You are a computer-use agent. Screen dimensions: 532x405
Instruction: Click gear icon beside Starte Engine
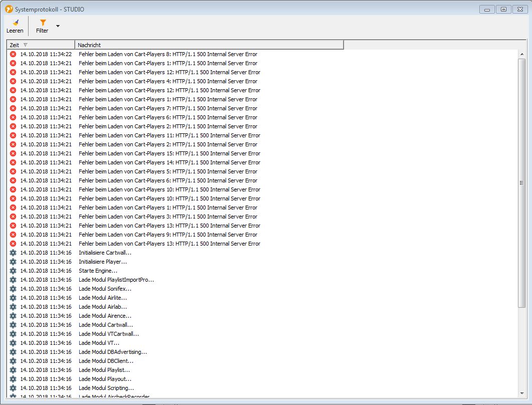click(x=13, y=271)
